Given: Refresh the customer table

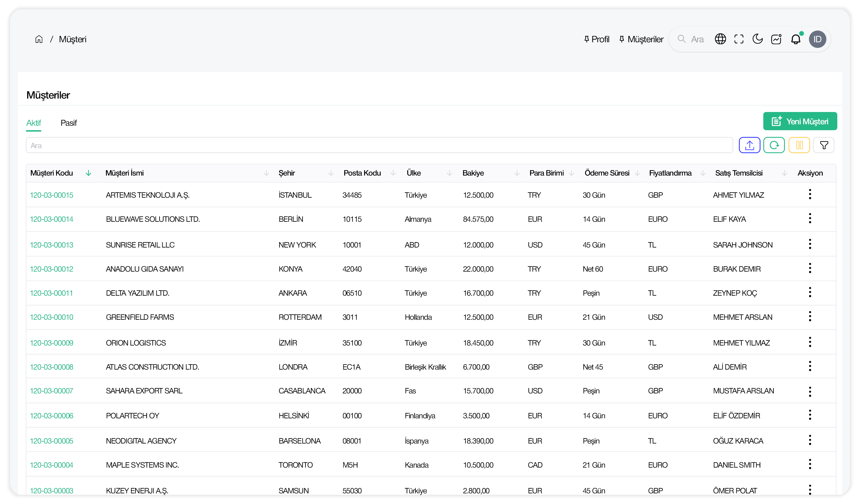Looking at the screenshot, I should pos(774,145).
